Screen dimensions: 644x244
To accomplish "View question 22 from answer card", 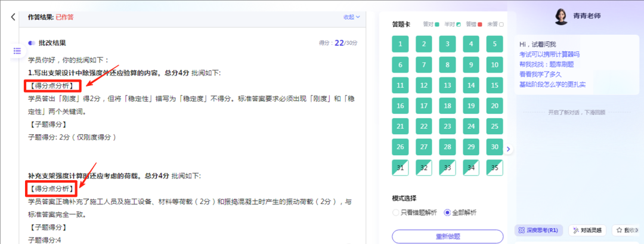I will [424, 126].
